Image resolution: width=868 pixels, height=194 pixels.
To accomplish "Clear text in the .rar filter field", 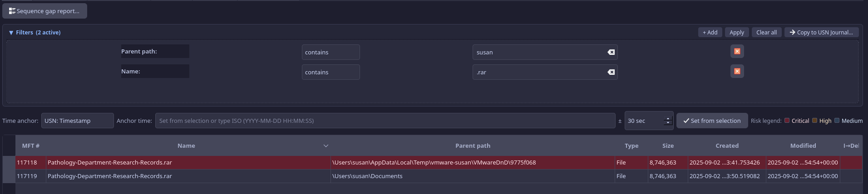I will click(611, 72).
